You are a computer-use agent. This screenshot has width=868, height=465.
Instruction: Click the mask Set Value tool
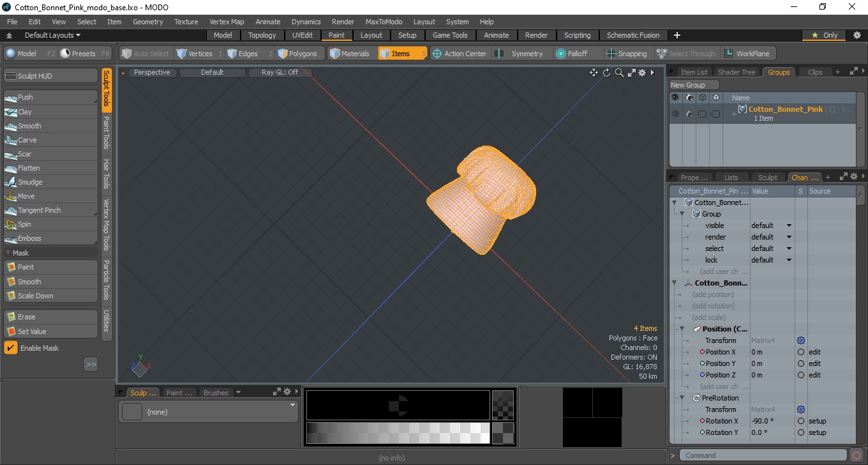(51, 332)
